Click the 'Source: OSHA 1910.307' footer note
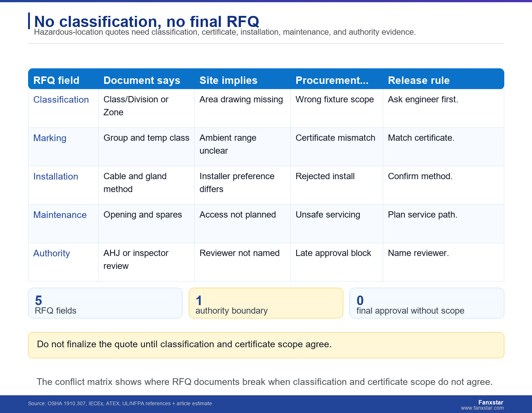This screenshot has width=532, height=413. [x=120, y=403]
